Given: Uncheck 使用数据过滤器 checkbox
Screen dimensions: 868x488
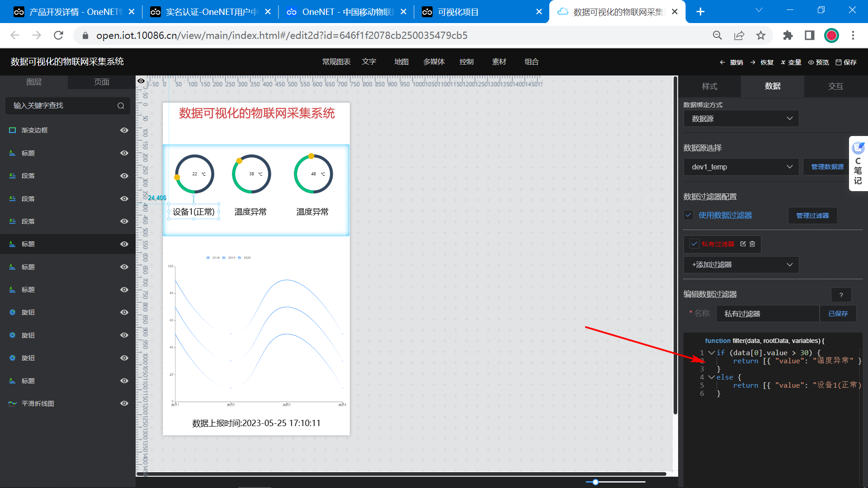Looking at the screenshot, I should 689,216.
